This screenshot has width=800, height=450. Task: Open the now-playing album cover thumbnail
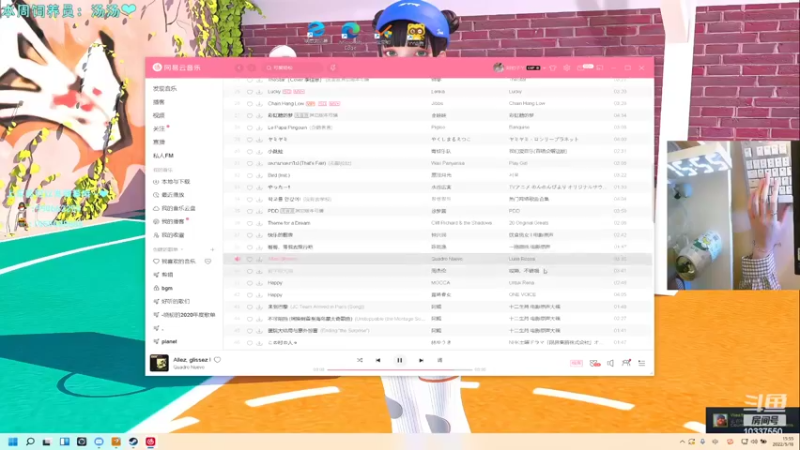pyautogui.click(x=159, y=363)
